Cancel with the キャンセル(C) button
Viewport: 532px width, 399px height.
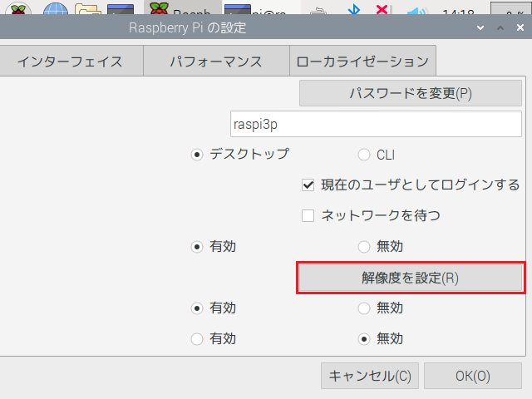369,375
